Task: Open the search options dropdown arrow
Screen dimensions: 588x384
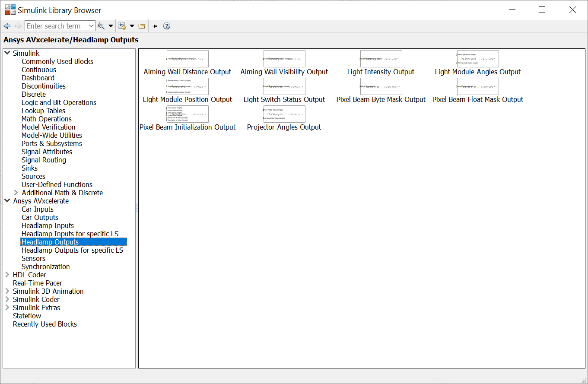Action: [111, 26]
